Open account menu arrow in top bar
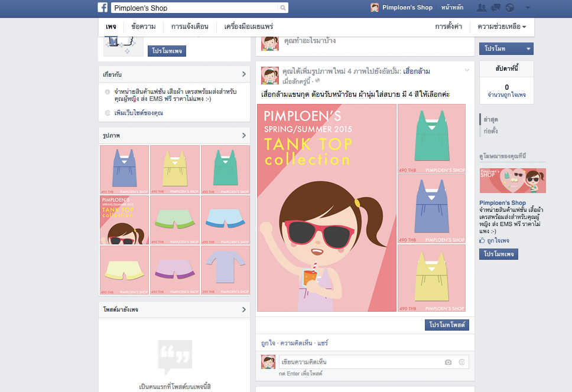The image size is (572, 392). (528, 7)
